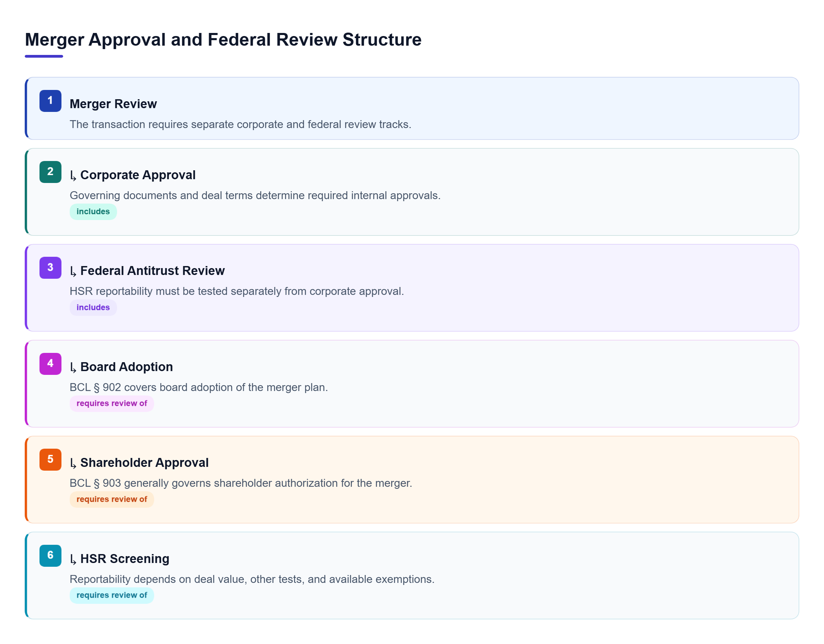Click the requires review of tag under HSR Screening
This screenshot has height=644, width=824.
(x=112, y=595)
